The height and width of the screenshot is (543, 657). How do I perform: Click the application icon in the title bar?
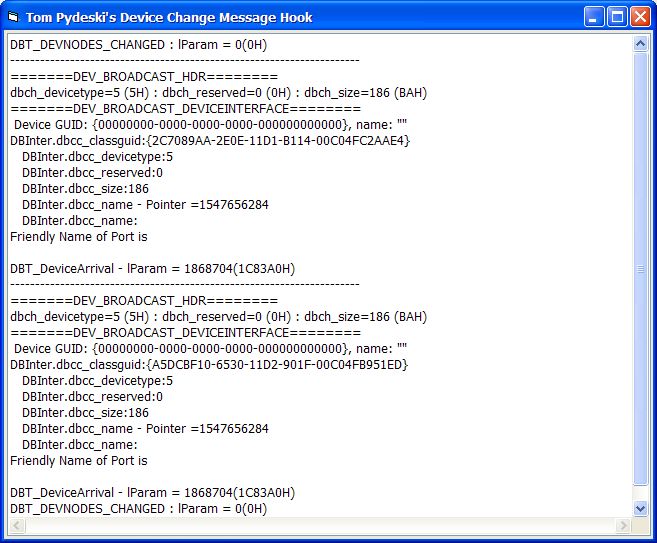[x=13, y=17]
